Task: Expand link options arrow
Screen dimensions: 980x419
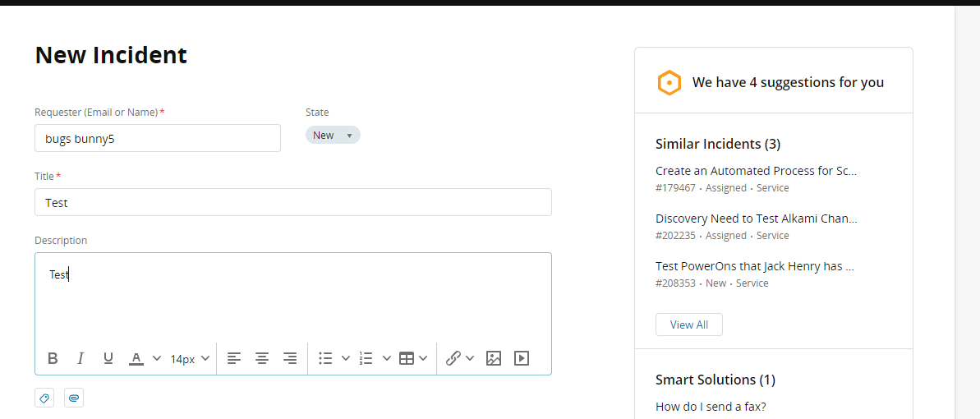Action: coord(470,358)
